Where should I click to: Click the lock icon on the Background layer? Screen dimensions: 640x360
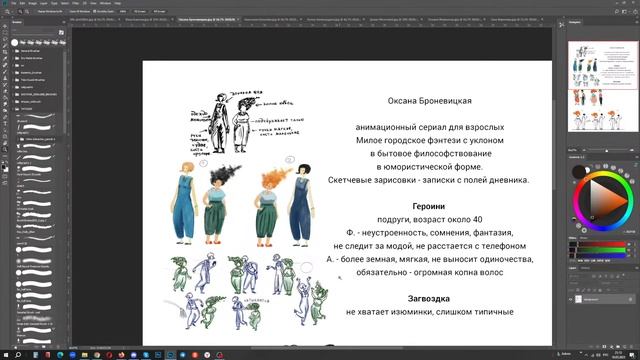click(x=631, y=299)
